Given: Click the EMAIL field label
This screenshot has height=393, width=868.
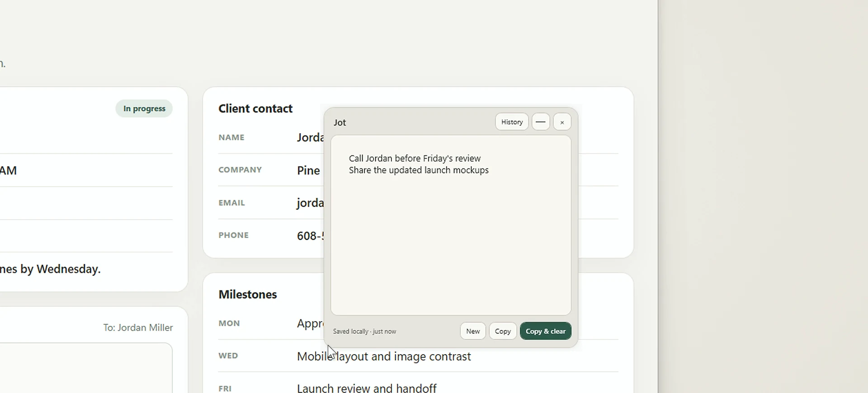Looking at the screenshot, I should point(231,203).
